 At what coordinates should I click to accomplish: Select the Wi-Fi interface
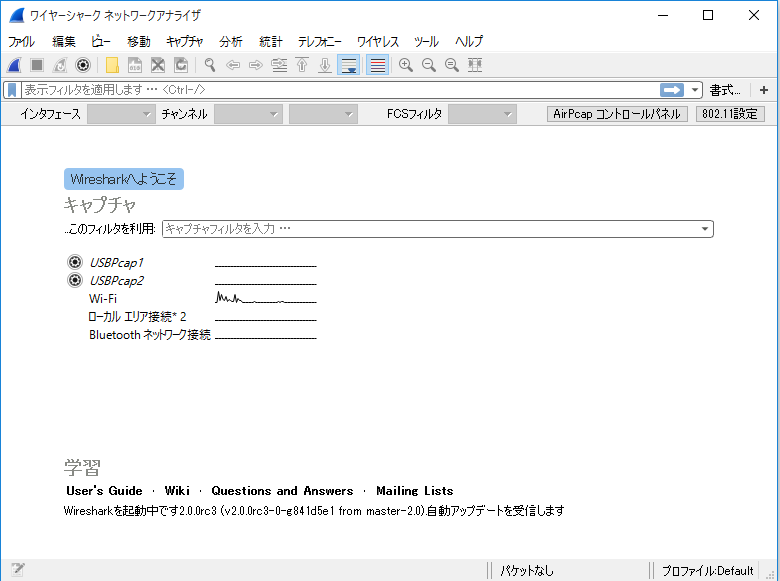point(103,298)
